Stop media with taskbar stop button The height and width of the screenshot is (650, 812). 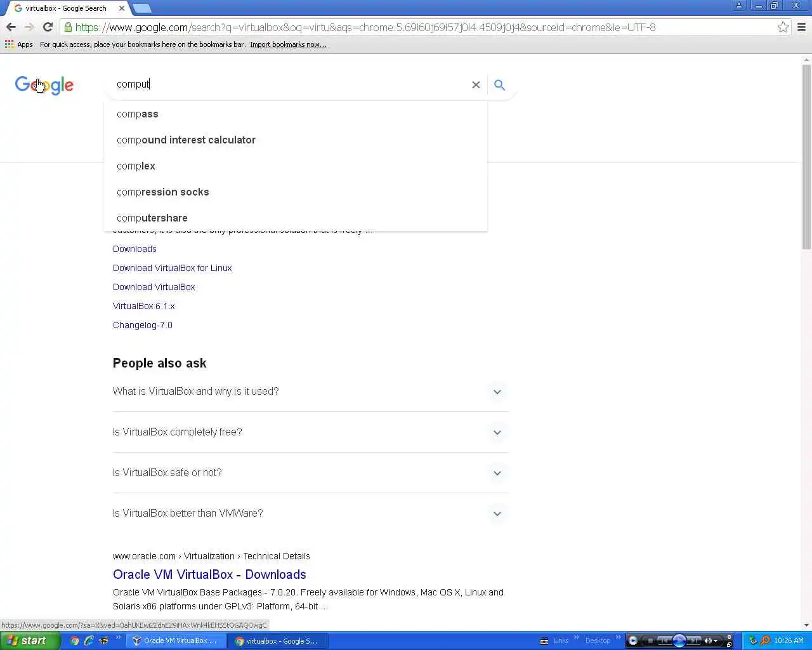tap(650, 640)
